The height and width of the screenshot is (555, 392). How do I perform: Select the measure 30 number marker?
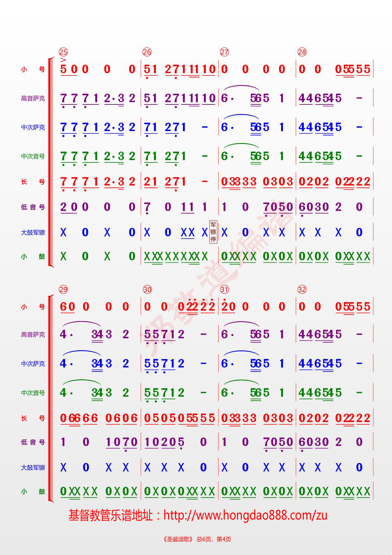147,290
